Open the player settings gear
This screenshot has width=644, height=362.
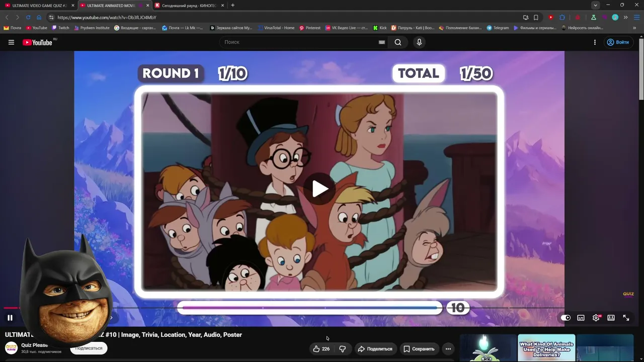(596, 318)
